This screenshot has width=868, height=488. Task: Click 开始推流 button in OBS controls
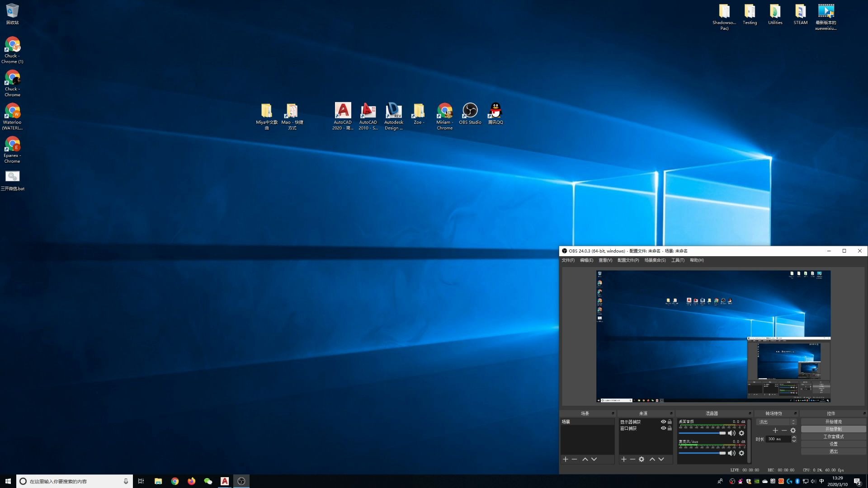(833, 422)
